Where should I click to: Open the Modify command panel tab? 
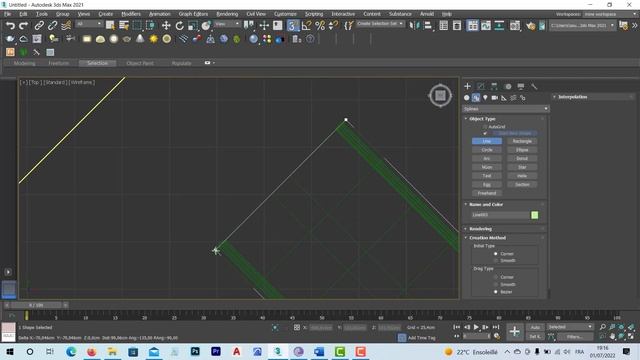tap(481, 86)
